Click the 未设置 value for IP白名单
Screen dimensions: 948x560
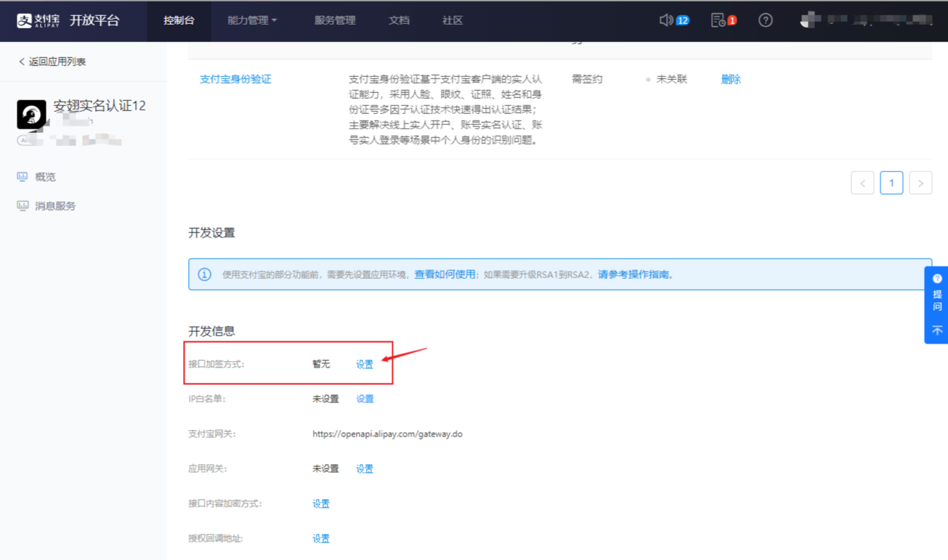click(325, 399)
